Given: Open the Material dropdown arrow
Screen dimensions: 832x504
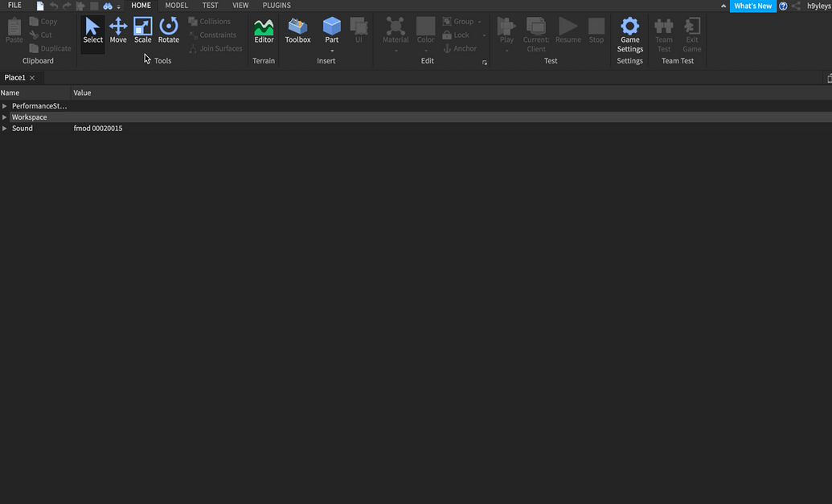Looking at the screenshot, I should coord(396,51).
